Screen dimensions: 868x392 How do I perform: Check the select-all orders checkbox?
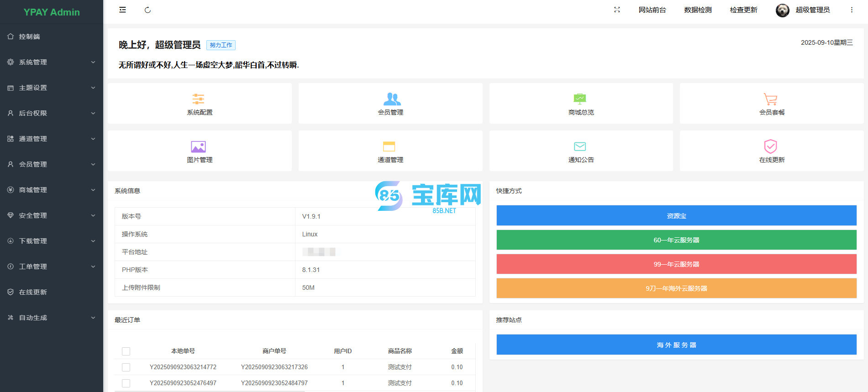(x=126, y=351)
